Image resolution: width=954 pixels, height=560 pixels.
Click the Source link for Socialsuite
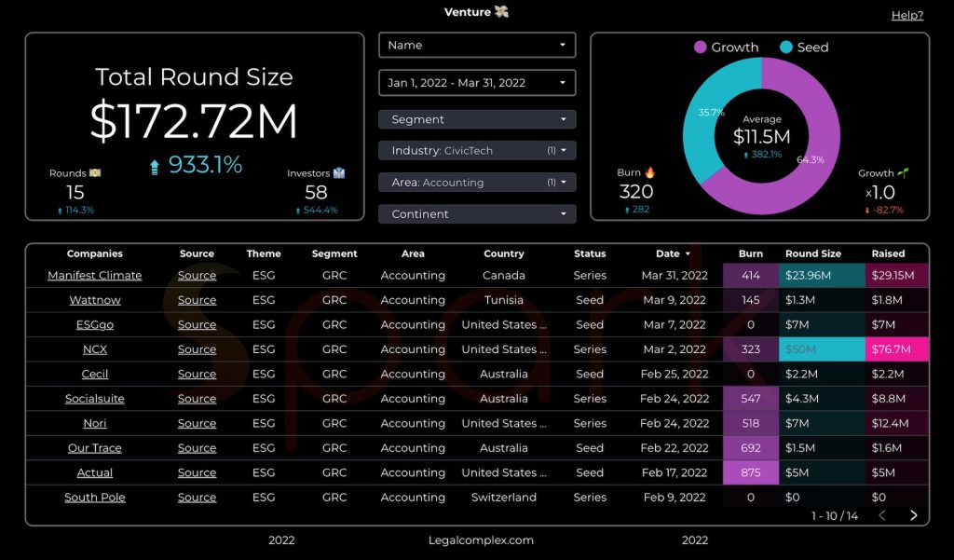[x=198, y=399]
